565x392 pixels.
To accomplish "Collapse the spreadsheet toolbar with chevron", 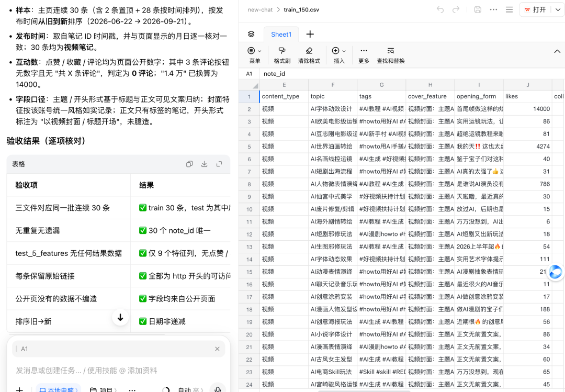I will 557,52.
